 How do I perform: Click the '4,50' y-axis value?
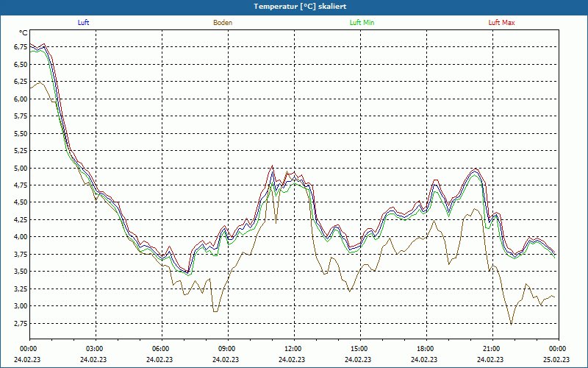(x=21, y=202)
